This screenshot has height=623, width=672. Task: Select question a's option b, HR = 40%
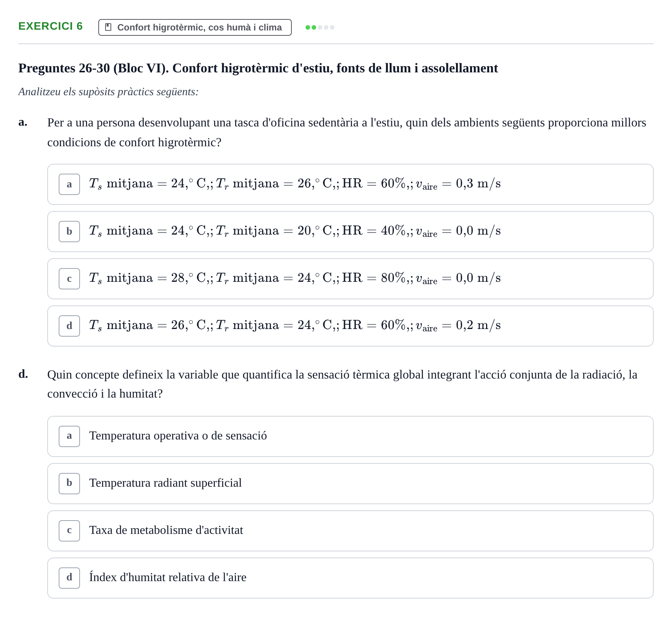pos(350,232)
